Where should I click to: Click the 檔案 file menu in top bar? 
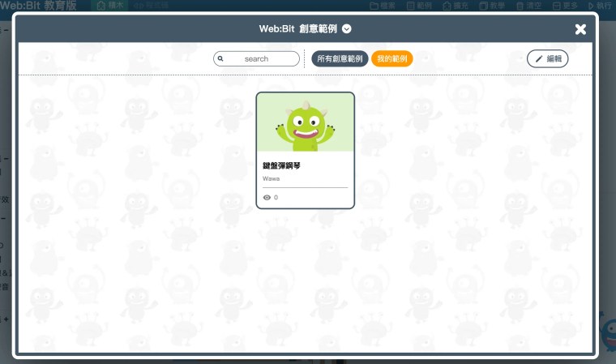pos(383,6)
